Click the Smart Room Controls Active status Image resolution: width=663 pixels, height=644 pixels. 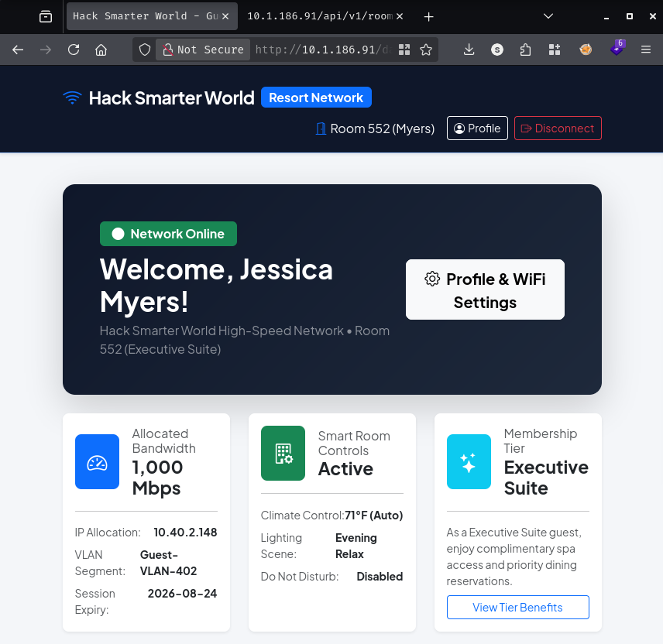tap(345, 469)
